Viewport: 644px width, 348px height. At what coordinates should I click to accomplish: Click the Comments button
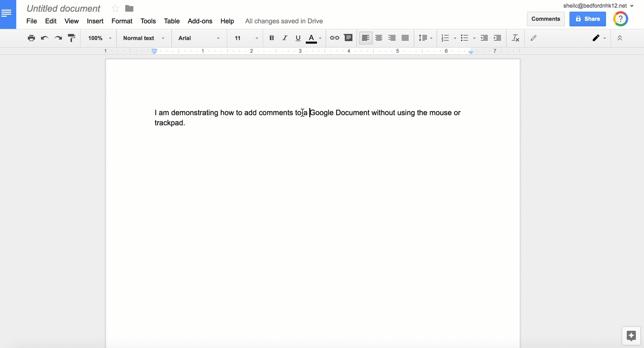[546, 19]
